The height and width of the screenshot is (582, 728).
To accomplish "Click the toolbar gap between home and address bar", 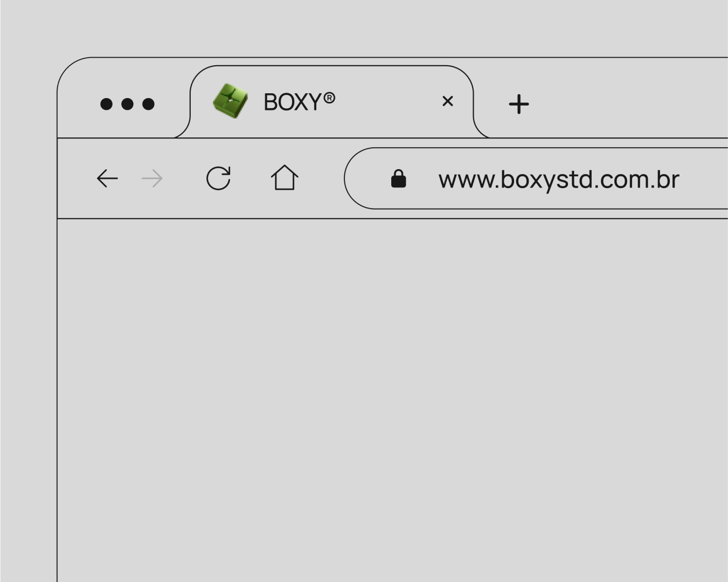I will [322, 178].
